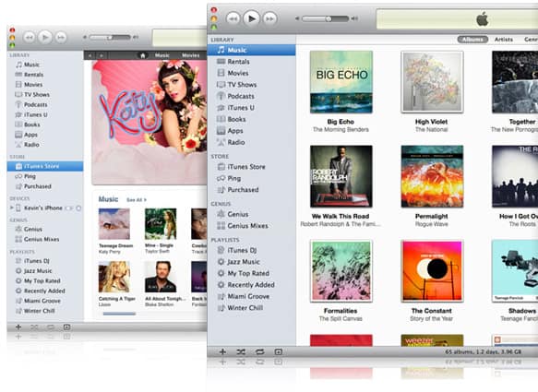Toggle repeat in the front window's bottom bar
The height and width of the screenshot is (392, 538).
259,351
